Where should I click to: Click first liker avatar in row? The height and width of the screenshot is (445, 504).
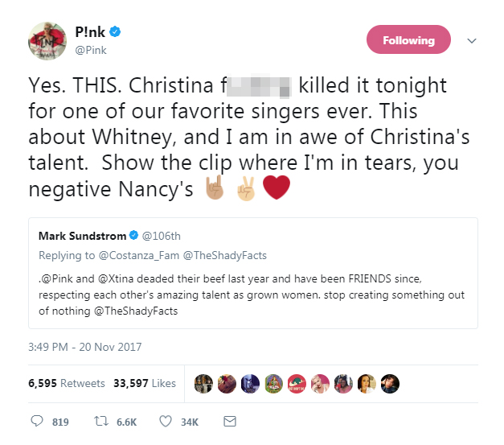203,382
